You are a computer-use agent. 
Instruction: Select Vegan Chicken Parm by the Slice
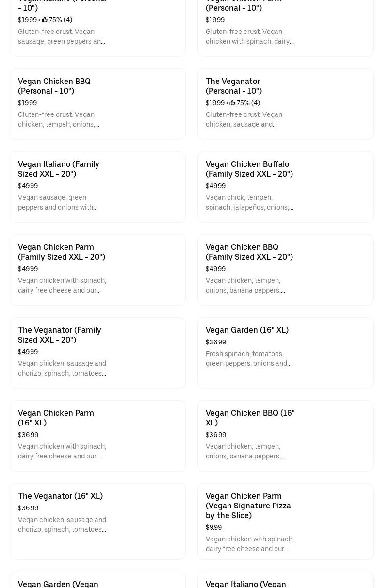tap(248, 506)
